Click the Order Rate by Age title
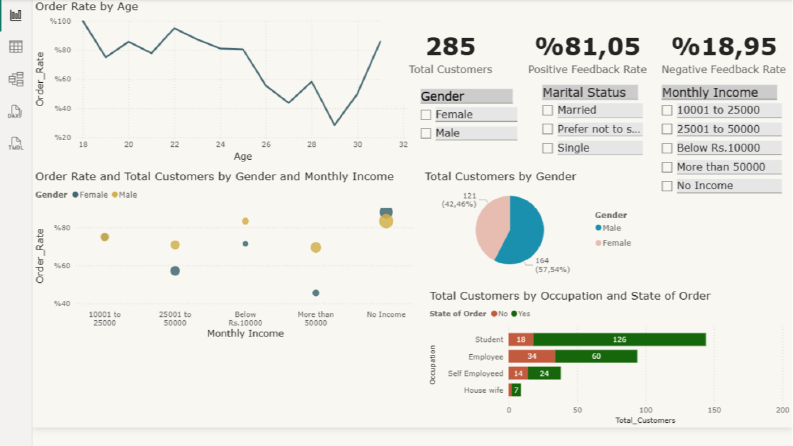The width and height of the screenshot is (793, 446). (x=86, y=7)
